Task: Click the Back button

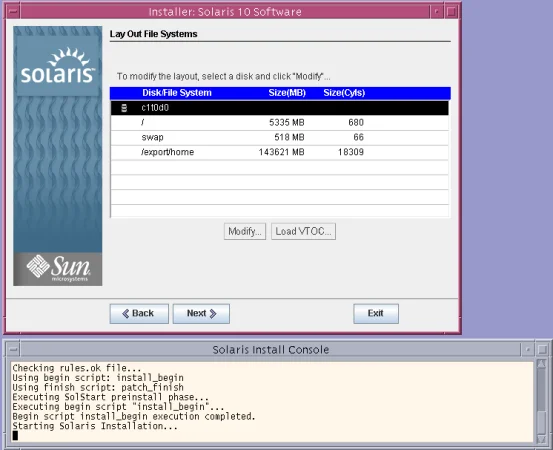Action: click(139, 314)
